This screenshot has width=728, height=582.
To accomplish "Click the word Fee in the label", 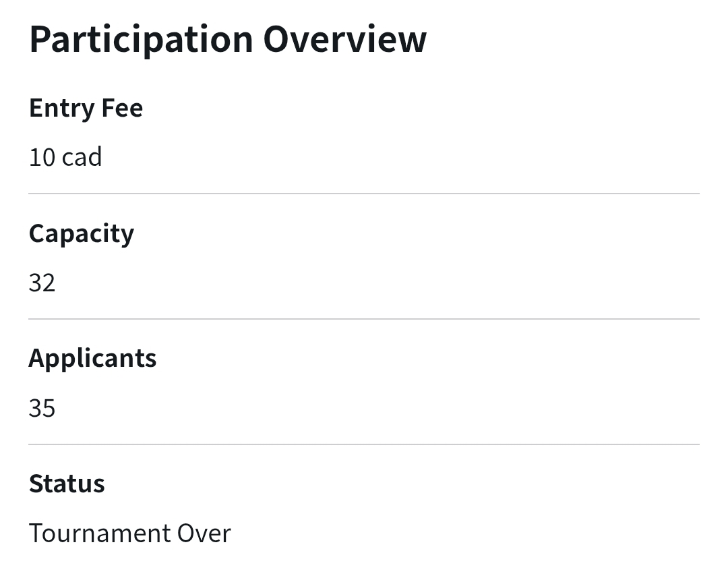I will (122, 108).
